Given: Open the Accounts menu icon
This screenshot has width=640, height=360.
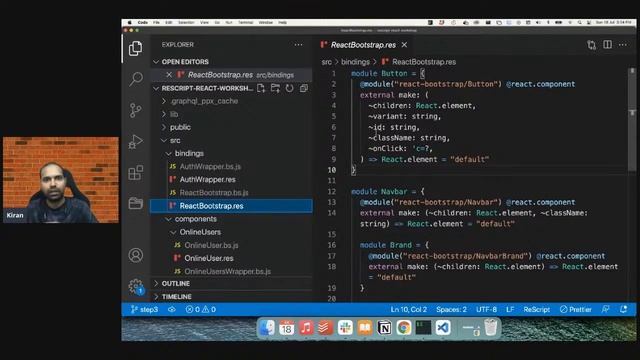Looking at the screenshot, I should pyautogui.click(x=136, y=256).
